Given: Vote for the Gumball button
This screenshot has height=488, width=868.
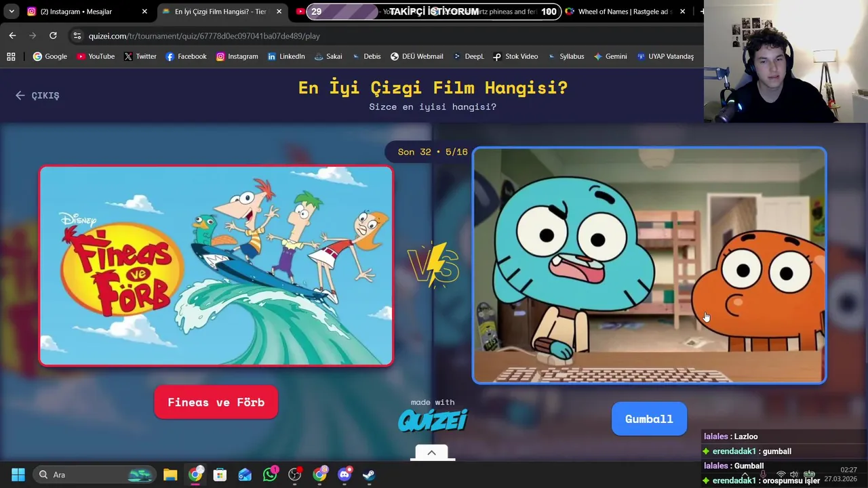Looking at the screenshot, I should coord(649,419).
